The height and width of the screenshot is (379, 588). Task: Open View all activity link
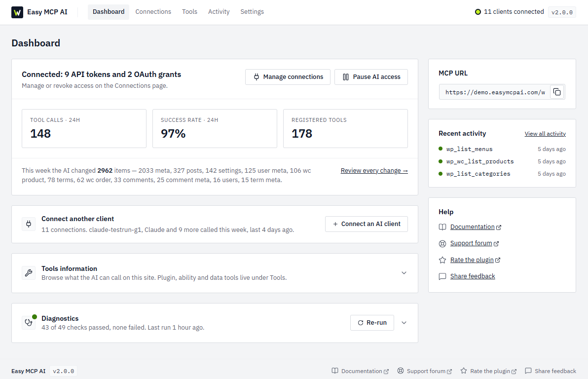(545, 134)
